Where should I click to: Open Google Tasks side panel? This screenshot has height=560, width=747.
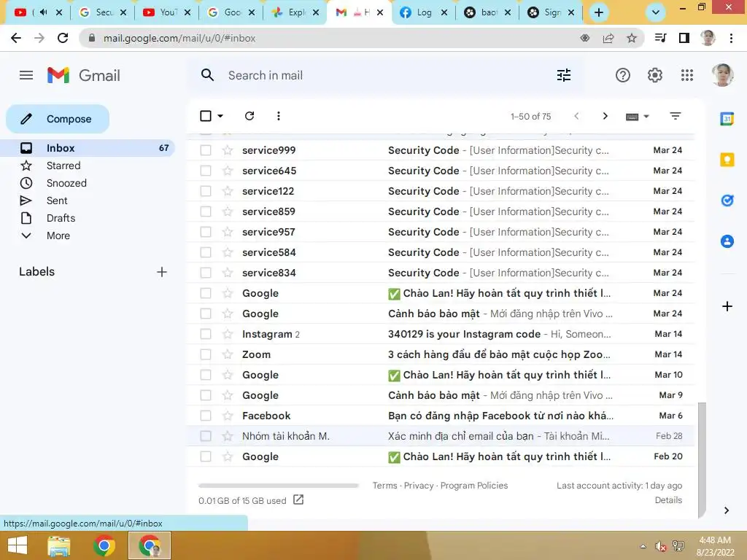(727, 201)
